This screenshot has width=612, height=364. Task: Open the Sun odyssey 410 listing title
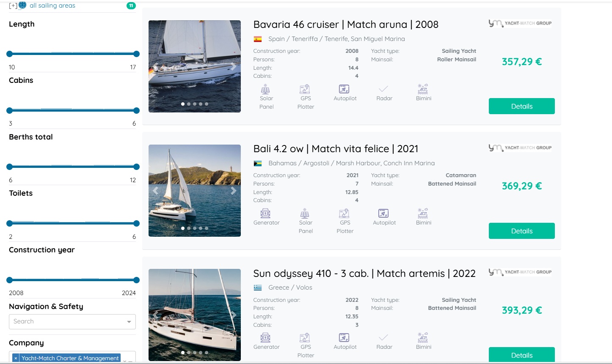(x=364, y=274)
